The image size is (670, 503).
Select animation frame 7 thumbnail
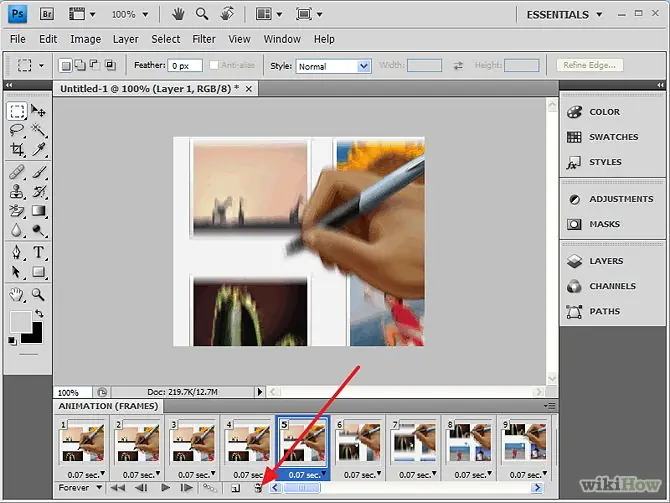pos(414,441)
